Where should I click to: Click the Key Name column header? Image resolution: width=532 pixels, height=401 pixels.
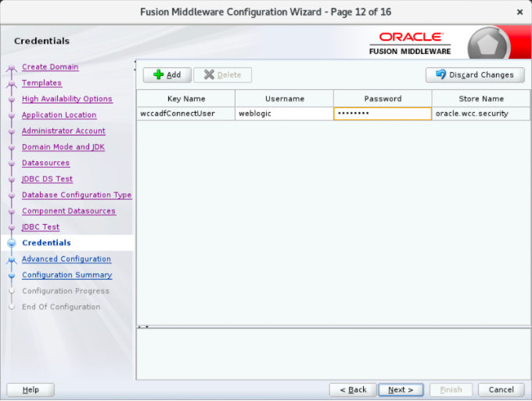point(186,99)
